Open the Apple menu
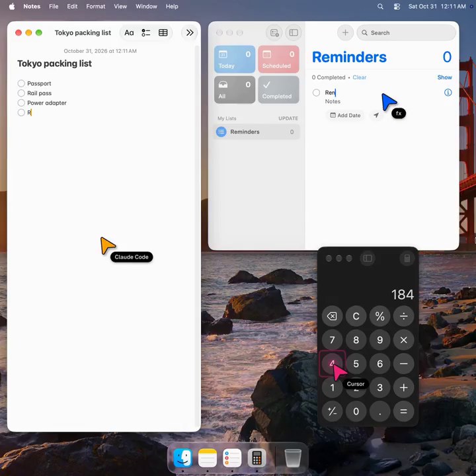 (12, 7)
